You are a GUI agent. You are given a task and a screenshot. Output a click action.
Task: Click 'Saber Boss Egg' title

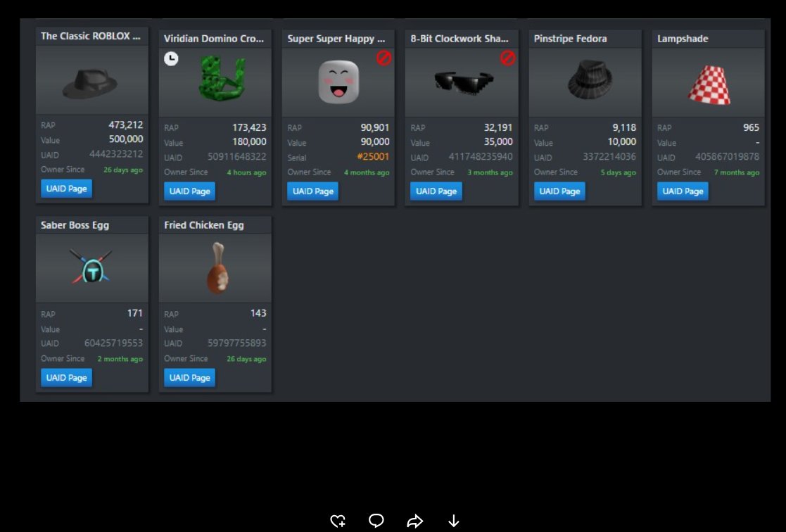tap(75, 225)
